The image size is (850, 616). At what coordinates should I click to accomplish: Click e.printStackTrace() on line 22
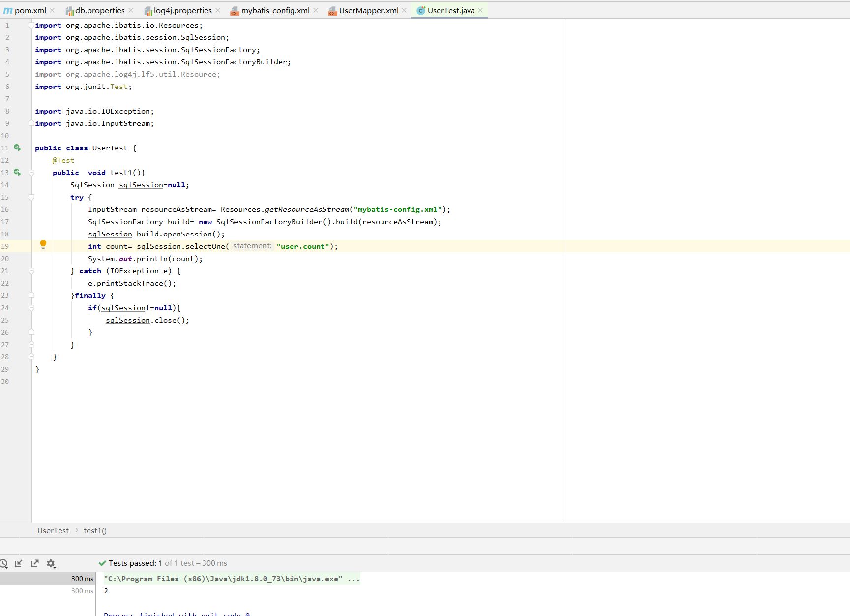click(x=132, y=283)
